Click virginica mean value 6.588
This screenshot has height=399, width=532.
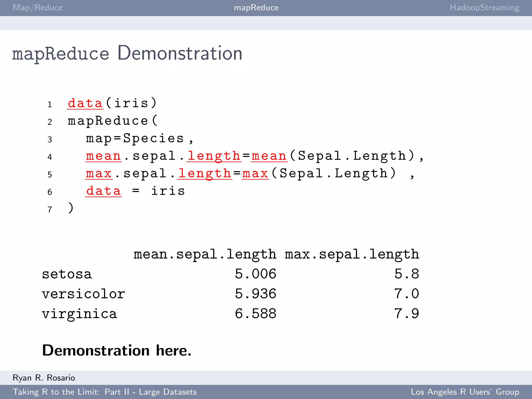(256, 314)
